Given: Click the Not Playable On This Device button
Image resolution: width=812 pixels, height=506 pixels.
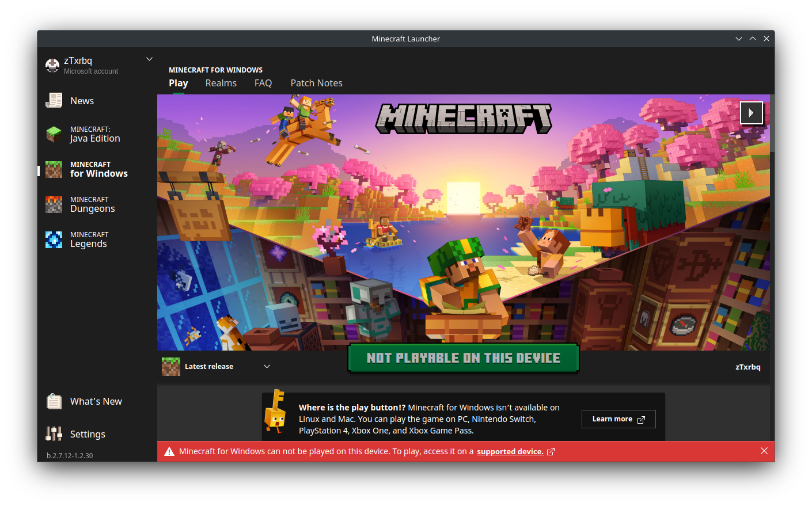Looking at the screenshot, I should (x=464, y=358).
